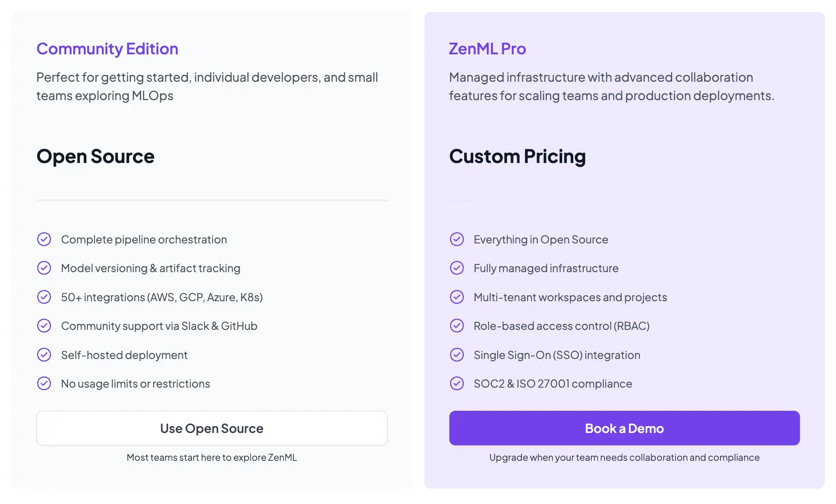Click checkmark next to SOC2 & ISO 27001
This screenshot has height=504, width=836.
[x=457, y=384]
